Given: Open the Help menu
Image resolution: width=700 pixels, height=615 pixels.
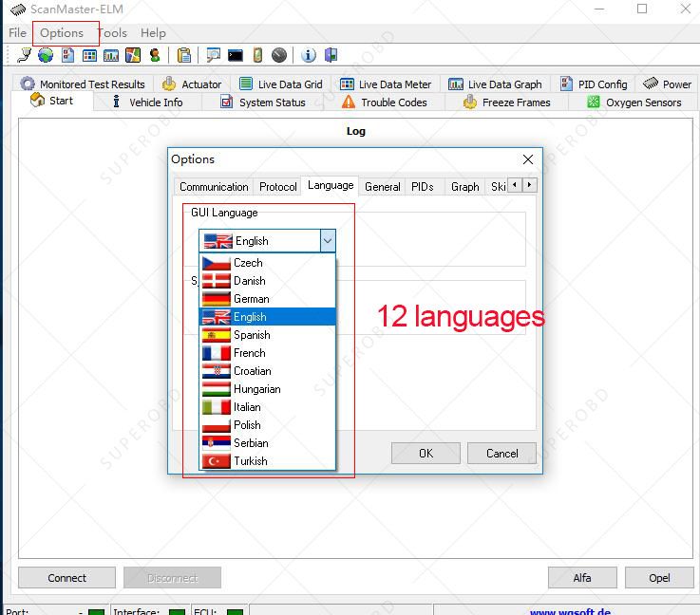Looking at the screenshot, I should pyautogui.click(x=153, y=33).
